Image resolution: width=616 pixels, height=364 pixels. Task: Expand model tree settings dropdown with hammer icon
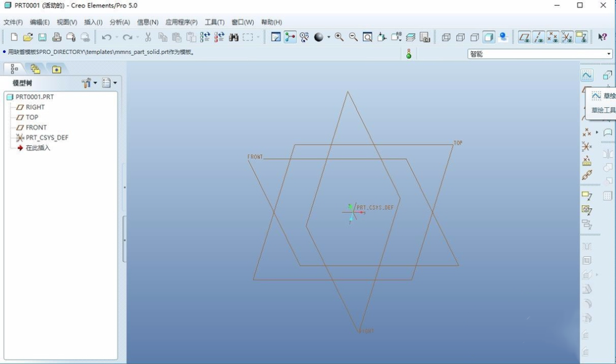coord(89,83)
